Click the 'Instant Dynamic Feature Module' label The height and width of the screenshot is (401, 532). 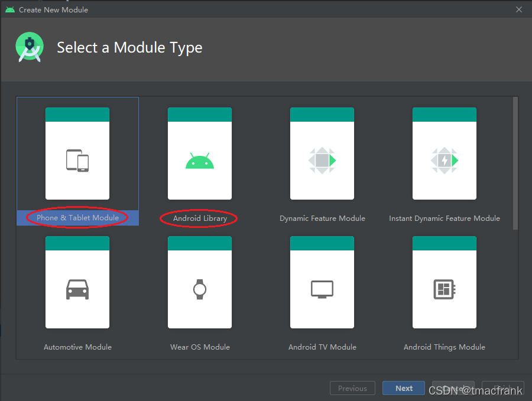pos(445,219)
